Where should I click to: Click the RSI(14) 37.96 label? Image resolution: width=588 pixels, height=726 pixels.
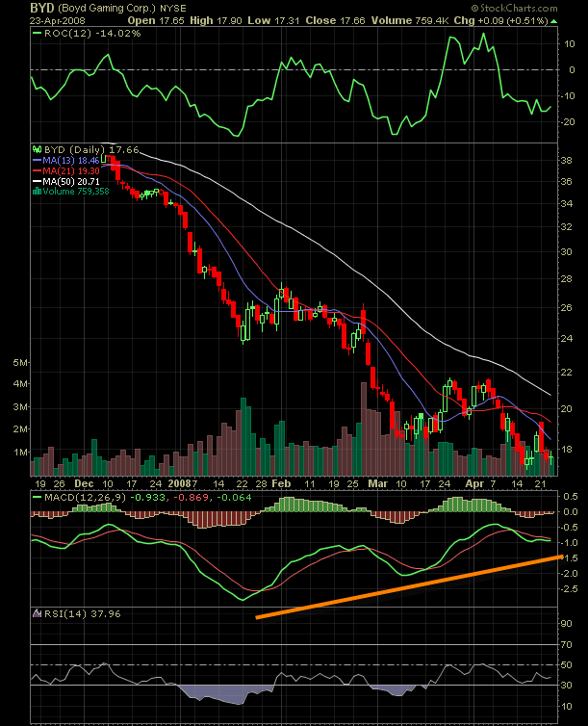coord(82,614)
